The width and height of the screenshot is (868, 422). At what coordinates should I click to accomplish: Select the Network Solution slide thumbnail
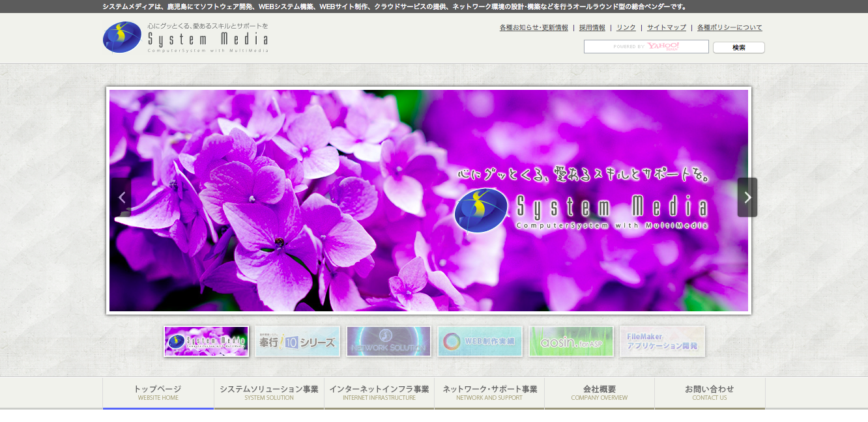[389, 341]
